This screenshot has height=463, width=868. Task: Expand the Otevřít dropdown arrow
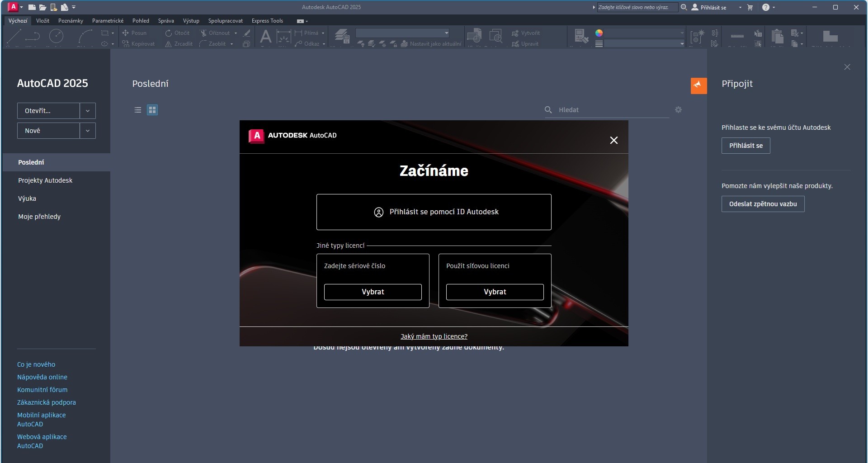88,111
